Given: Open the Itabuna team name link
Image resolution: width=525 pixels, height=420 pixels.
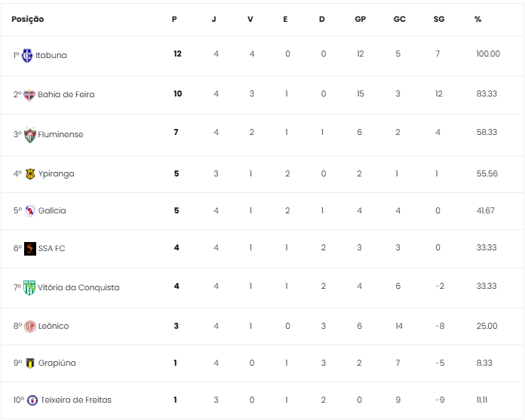Looking at the screenshot, I should pos(51,55).
